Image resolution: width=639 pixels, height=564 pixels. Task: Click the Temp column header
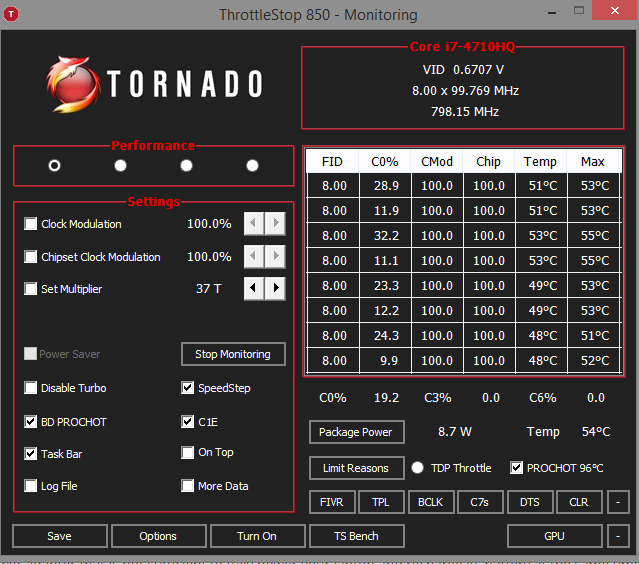[x=540, y=161]
